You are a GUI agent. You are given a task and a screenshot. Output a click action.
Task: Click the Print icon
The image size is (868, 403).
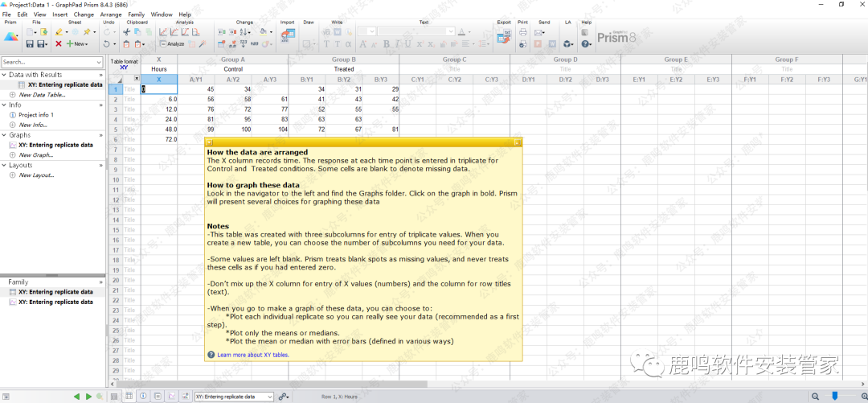tap(523, 32)
